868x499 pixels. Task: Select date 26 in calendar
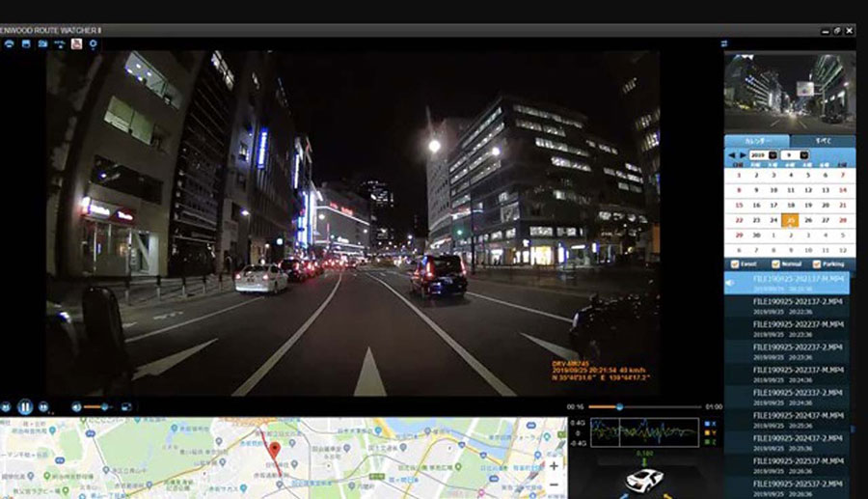pyautogui.click(x=807, y=220)
